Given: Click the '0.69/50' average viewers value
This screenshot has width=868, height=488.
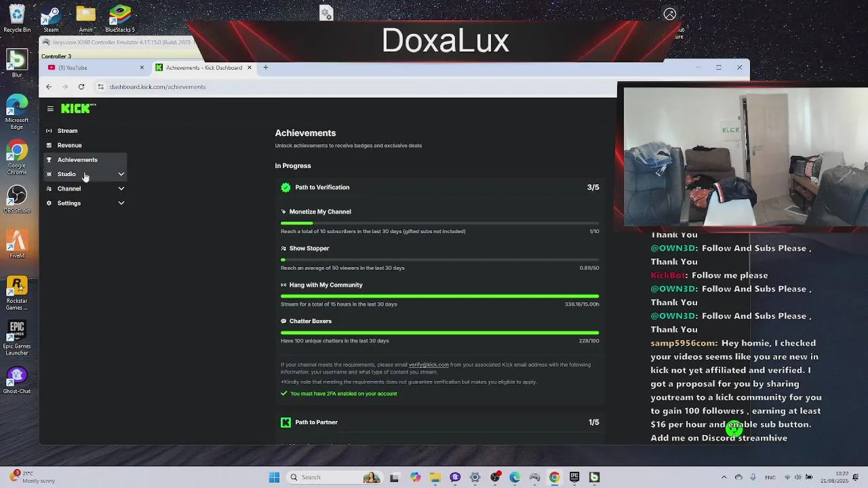Looking at the screenshot, I should (x=589, y=268).
